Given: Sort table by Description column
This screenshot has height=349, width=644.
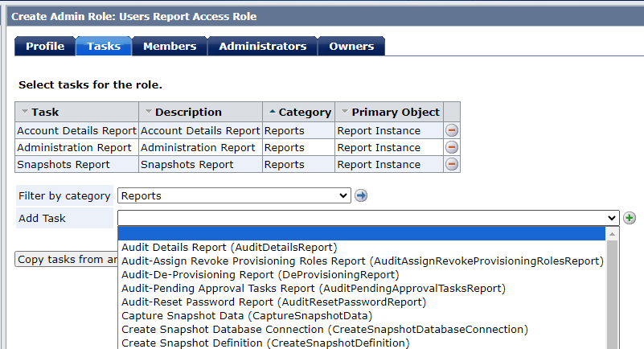Looking at the screenshot, I should point(187,112).
